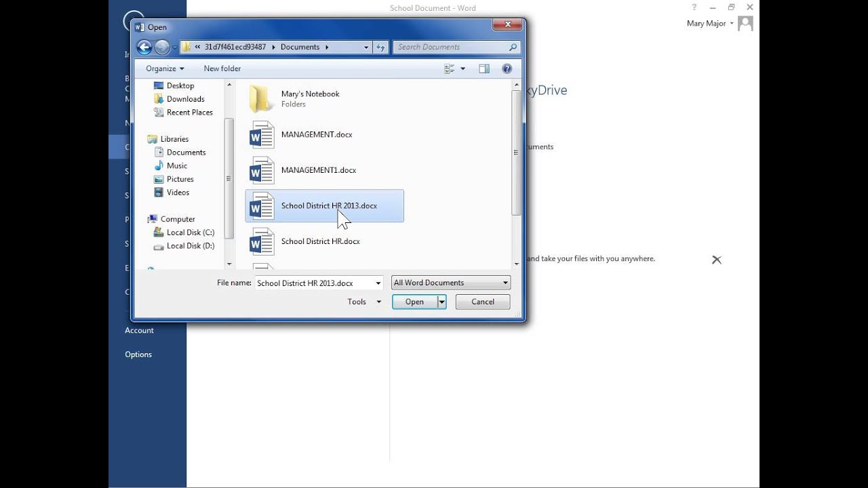Click the 31d7f461ecd93487 path segment
868x488 pixels.
tap(235, 47)
